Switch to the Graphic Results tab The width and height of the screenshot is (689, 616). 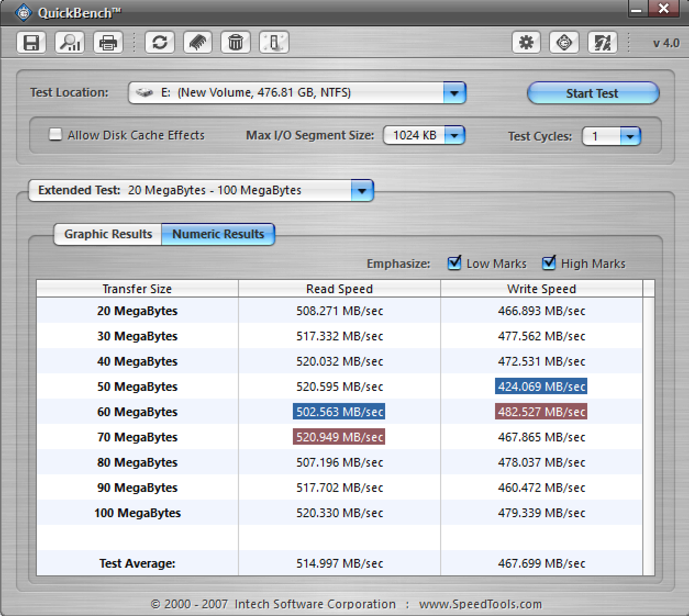point(108,234)
